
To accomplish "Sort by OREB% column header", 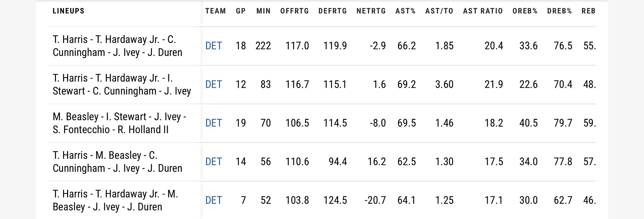I will (525, 11).
